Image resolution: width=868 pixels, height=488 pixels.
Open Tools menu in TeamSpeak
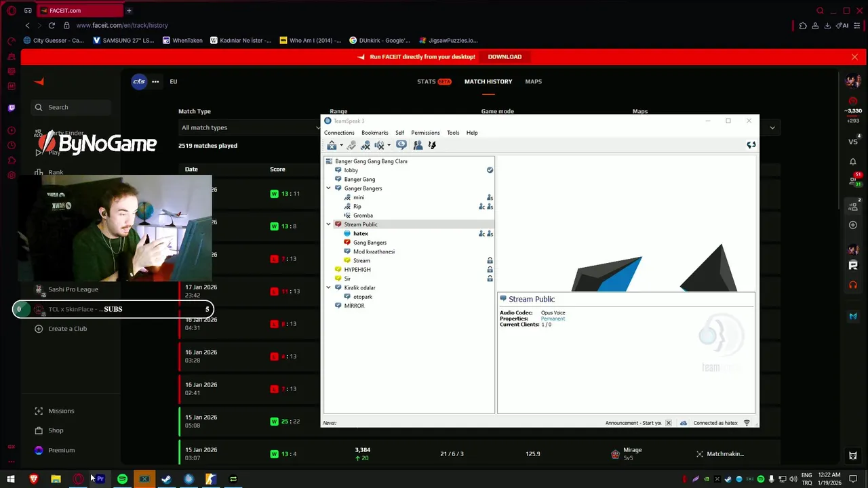453,133
